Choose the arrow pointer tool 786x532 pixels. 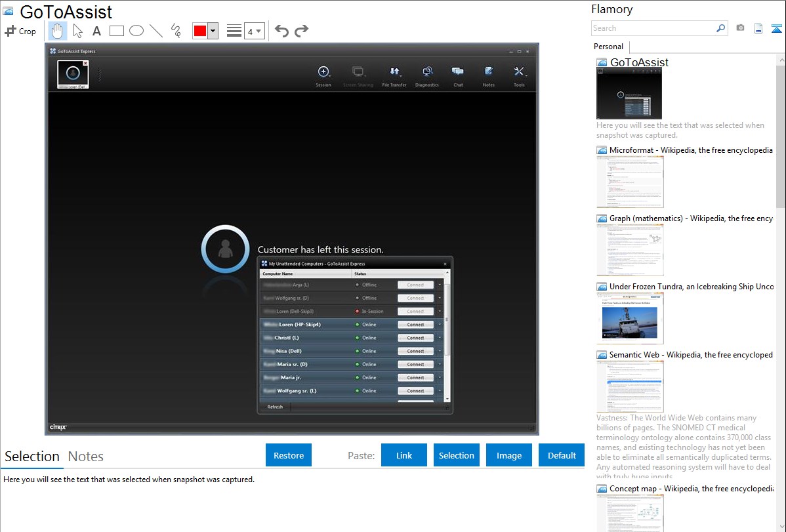click(77, 31)
